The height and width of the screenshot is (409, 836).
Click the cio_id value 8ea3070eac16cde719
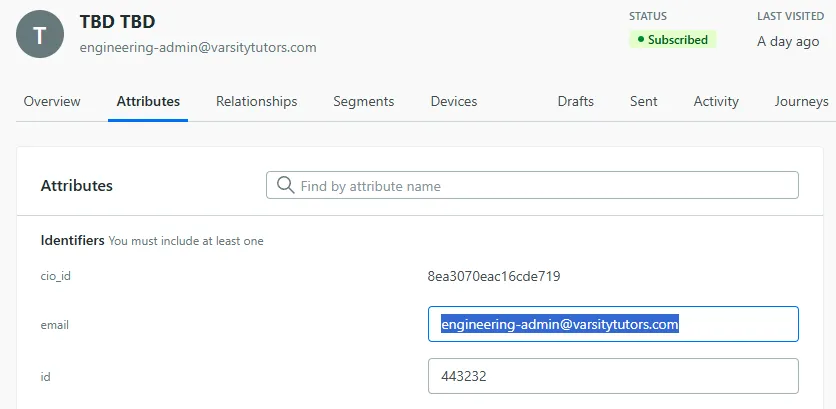click(x=493, y=275)
